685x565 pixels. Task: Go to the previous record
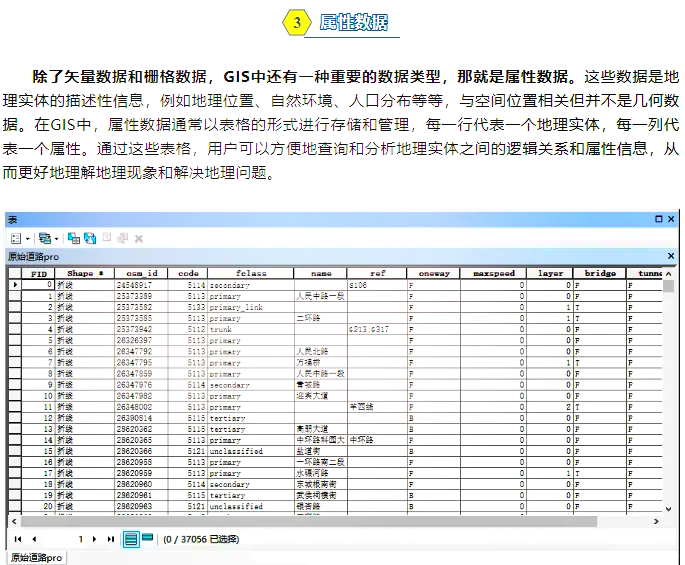34,539
